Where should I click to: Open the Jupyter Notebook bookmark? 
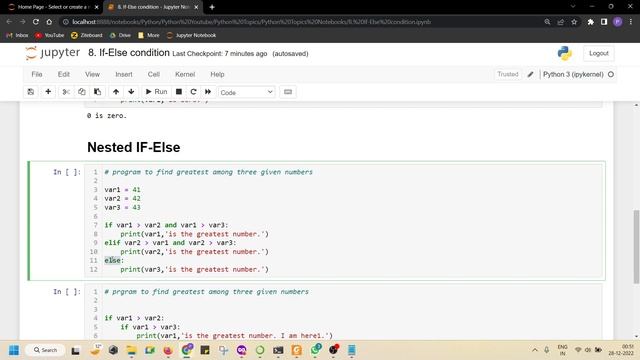click(x=191, y=36)
